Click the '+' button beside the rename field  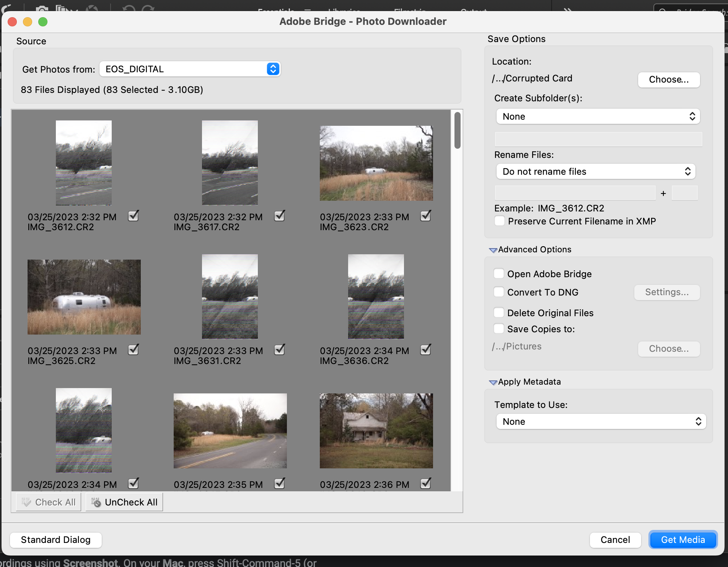[664, 193]
